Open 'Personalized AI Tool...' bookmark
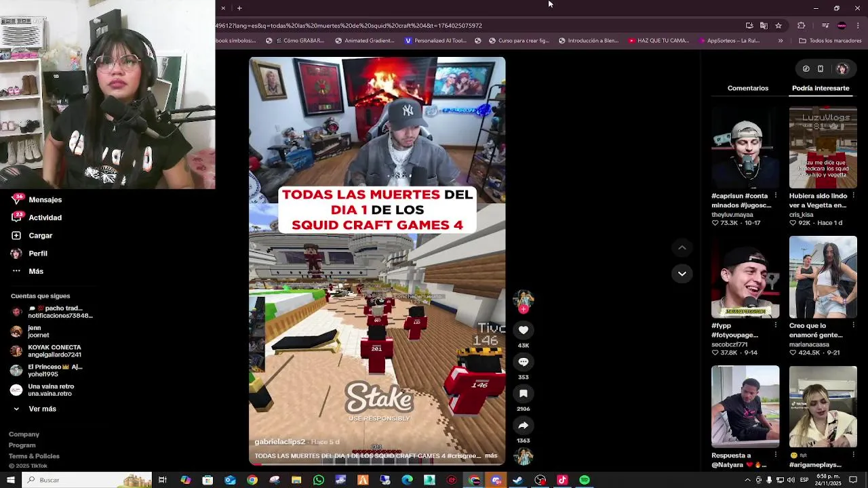The width and height of the screenshot is (868, 488). 435,41
